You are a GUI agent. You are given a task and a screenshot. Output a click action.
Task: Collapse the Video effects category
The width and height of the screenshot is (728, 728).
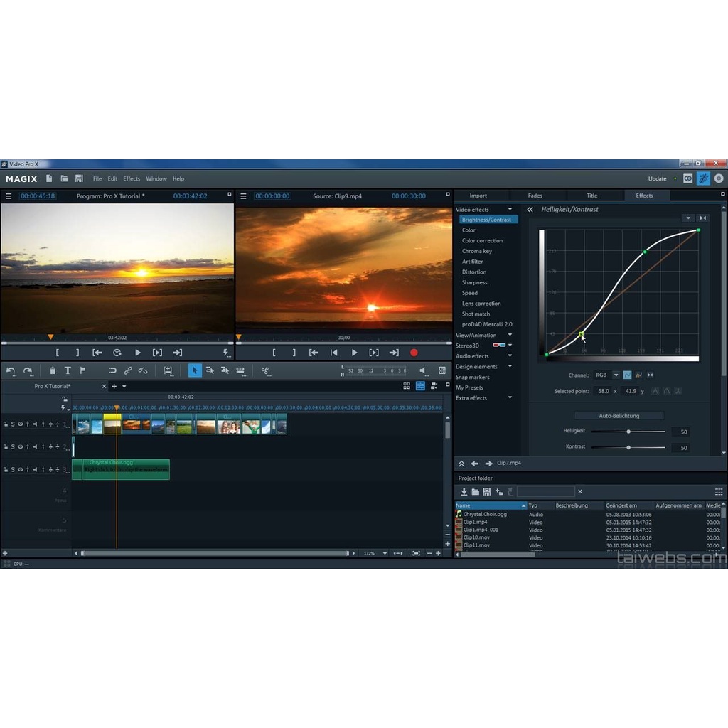click(510, 210)
